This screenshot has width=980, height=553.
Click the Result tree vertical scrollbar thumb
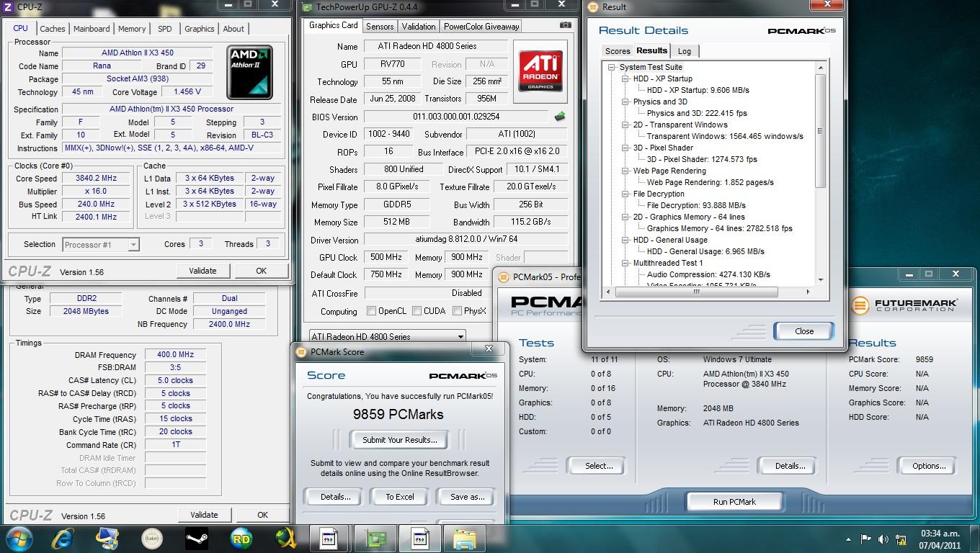point(820,130)
